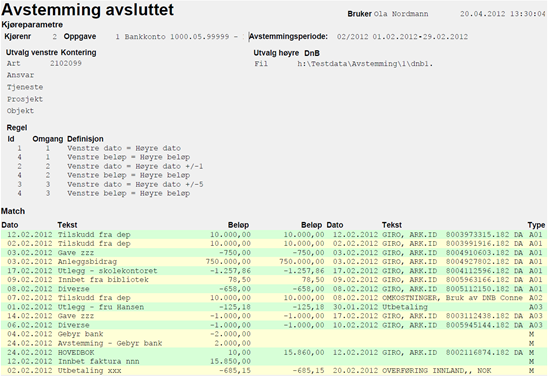Click 'OMKOSTNINGER, Bruk av DNB Conne' text
Viewport: 548px width, 376px height.
(452, 298)
